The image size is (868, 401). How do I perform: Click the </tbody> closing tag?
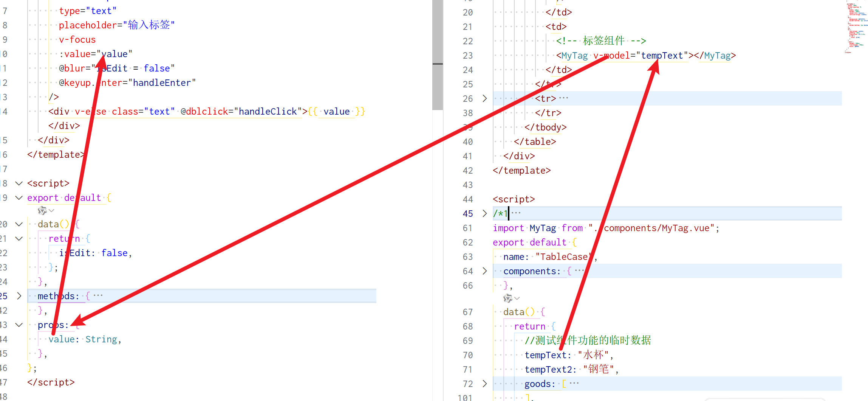[545, 127]
